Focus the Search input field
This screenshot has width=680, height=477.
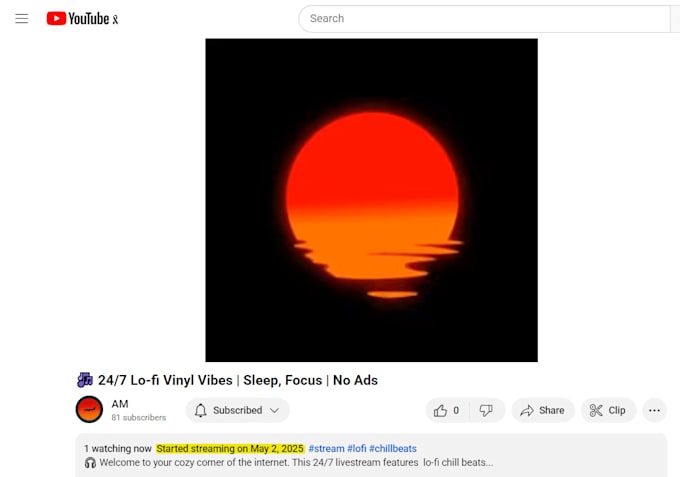pos(484,19)
